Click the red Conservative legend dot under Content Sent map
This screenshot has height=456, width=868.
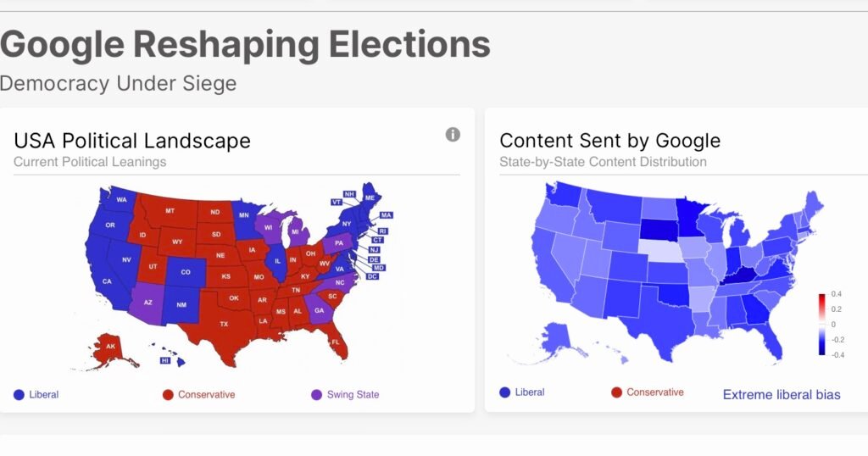[x=616, y=392]
